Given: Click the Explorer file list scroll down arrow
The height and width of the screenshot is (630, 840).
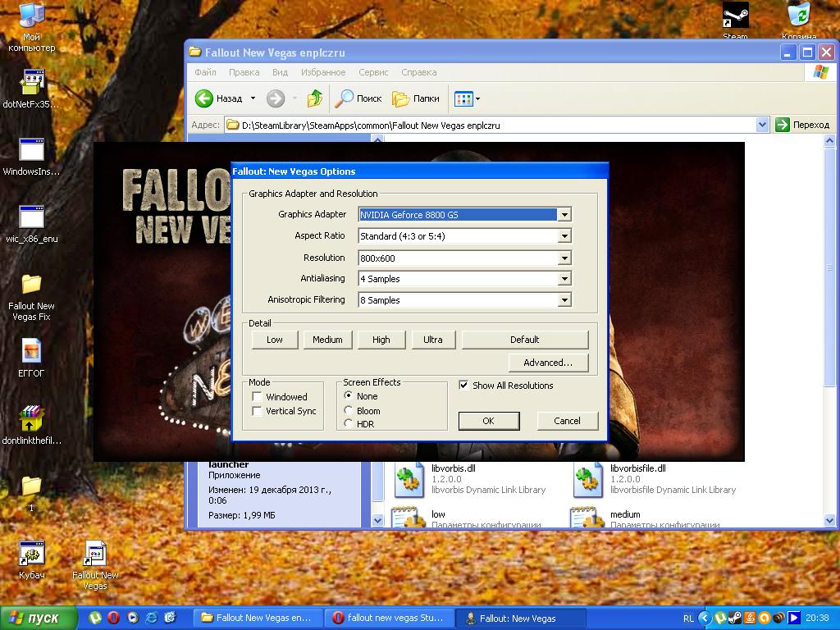Looking at the screenshot, I should coord(829,519).
